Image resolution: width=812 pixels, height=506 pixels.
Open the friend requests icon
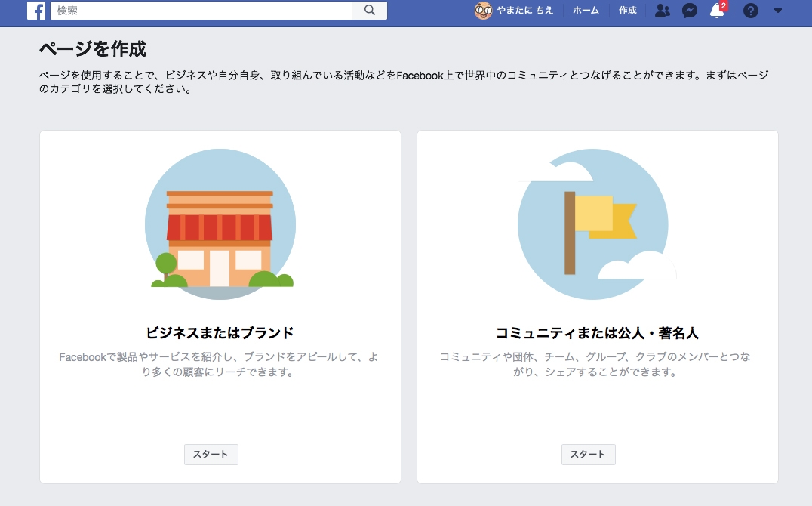(x=663, y=11)
